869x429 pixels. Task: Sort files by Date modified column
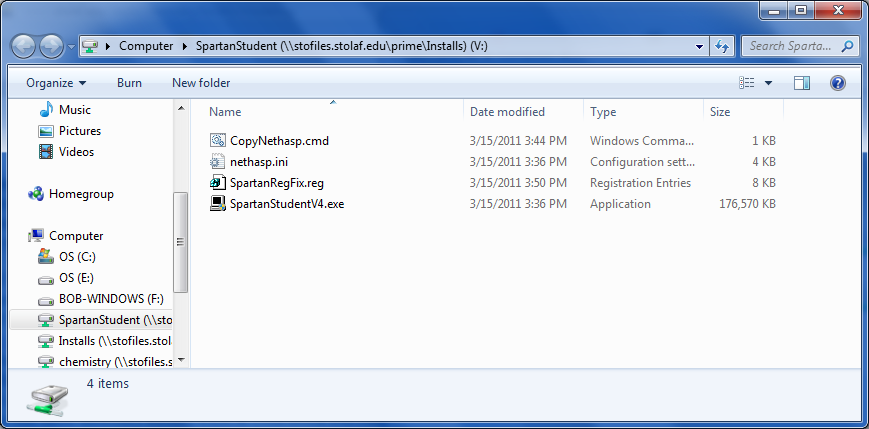tap(507, 112)
